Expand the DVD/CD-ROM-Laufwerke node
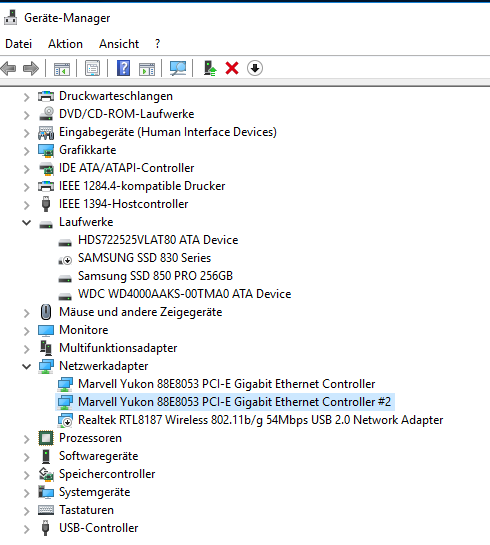This screenshot has height=545, width=490. [x=26, y=115]
